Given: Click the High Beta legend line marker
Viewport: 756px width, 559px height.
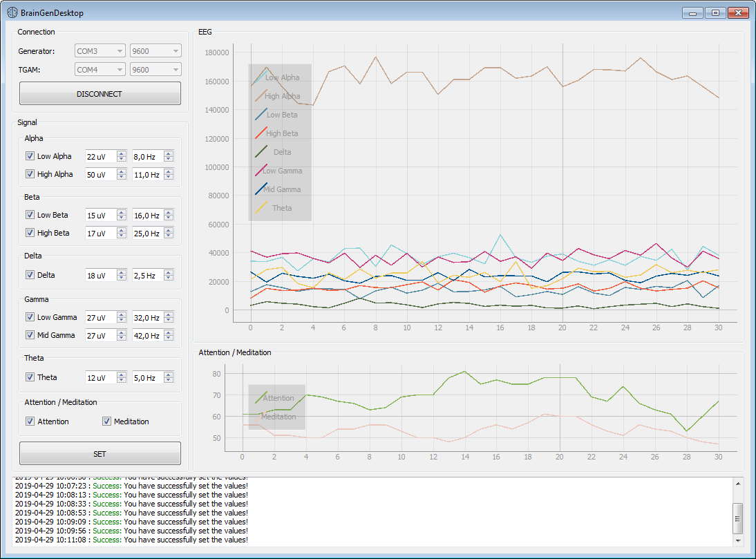Looking at the screenshot, I should [x=261, y=133].
